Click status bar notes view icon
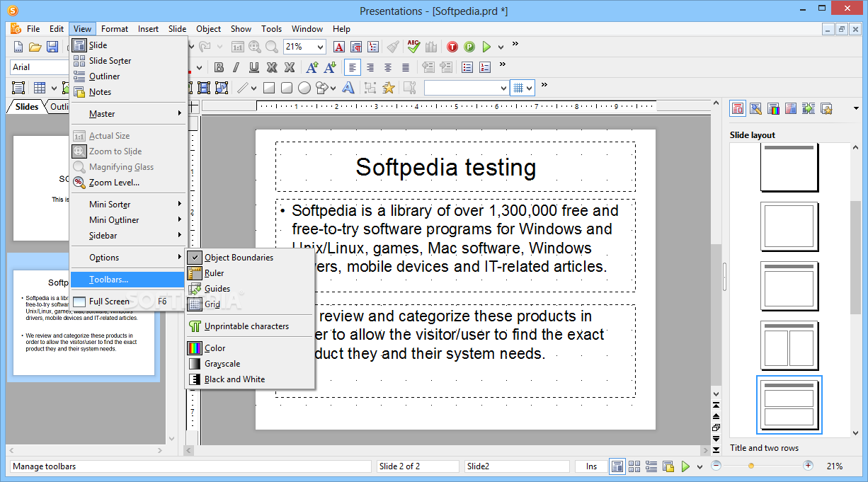868x482 pixels. [668, 466]
